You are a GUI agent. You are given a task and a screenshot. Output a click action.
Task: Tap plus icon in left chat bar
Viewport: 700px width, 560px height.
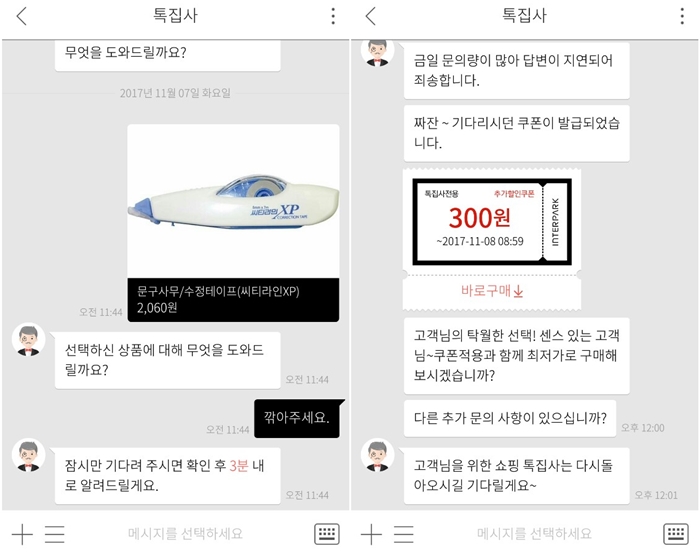point(22,534)
